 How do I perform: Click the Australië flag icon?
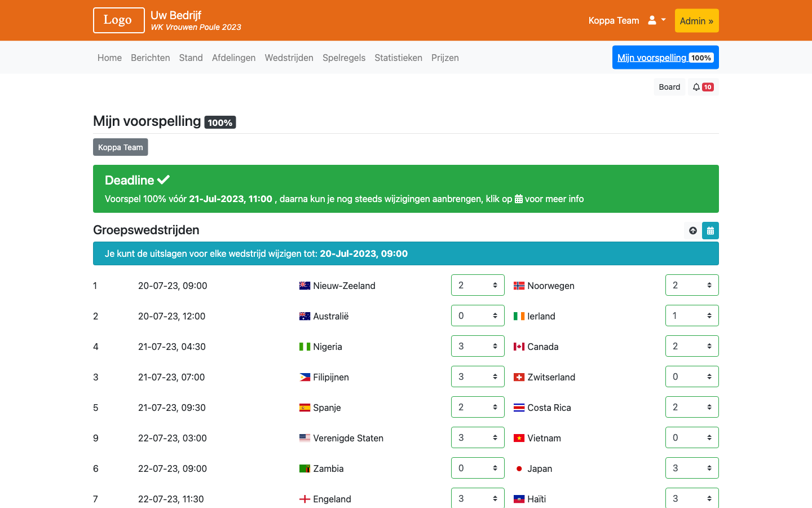pyautogui.click(x=304, y=316)
